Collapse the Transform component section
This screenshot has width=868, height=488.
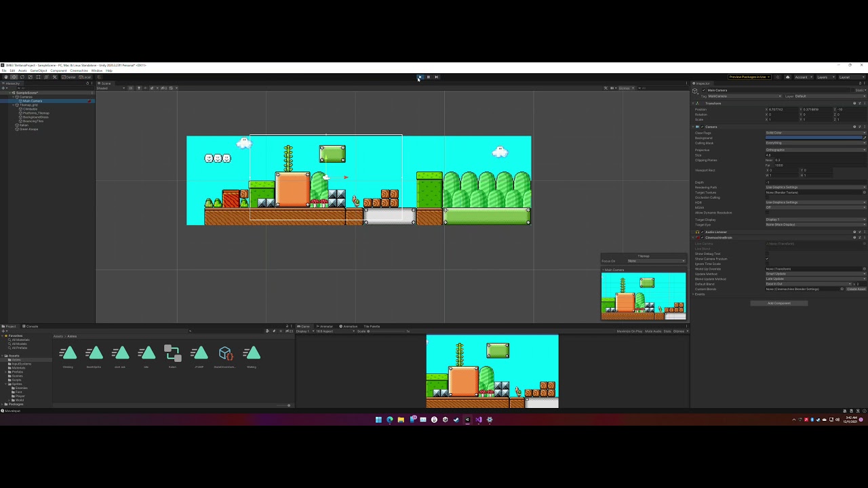pyautogui.click(x=693, y=104)
